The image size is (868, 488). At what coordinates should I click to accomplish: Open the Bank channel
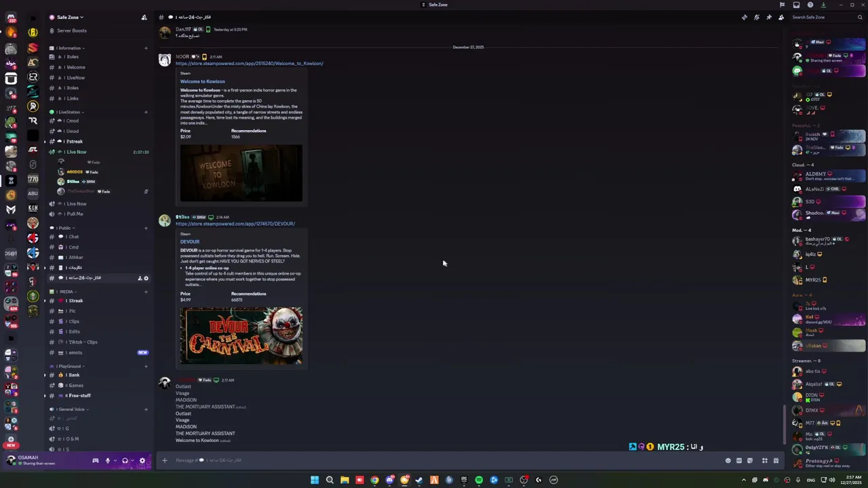pos(99,375)
